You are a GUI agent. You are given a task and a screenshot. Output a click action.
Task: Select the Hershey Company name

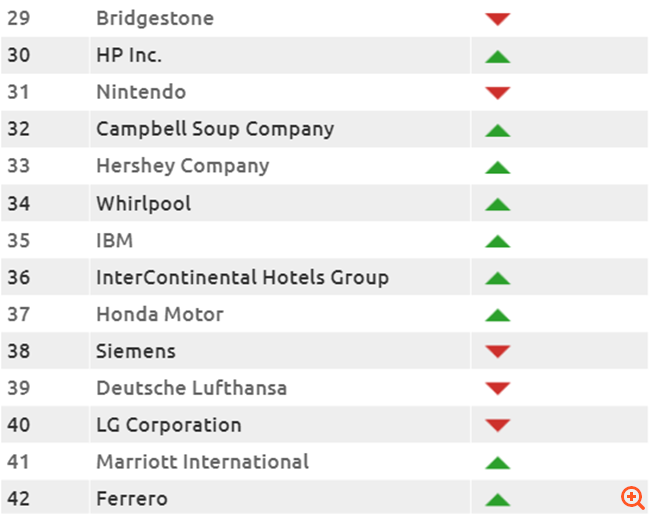pos(182,166)
